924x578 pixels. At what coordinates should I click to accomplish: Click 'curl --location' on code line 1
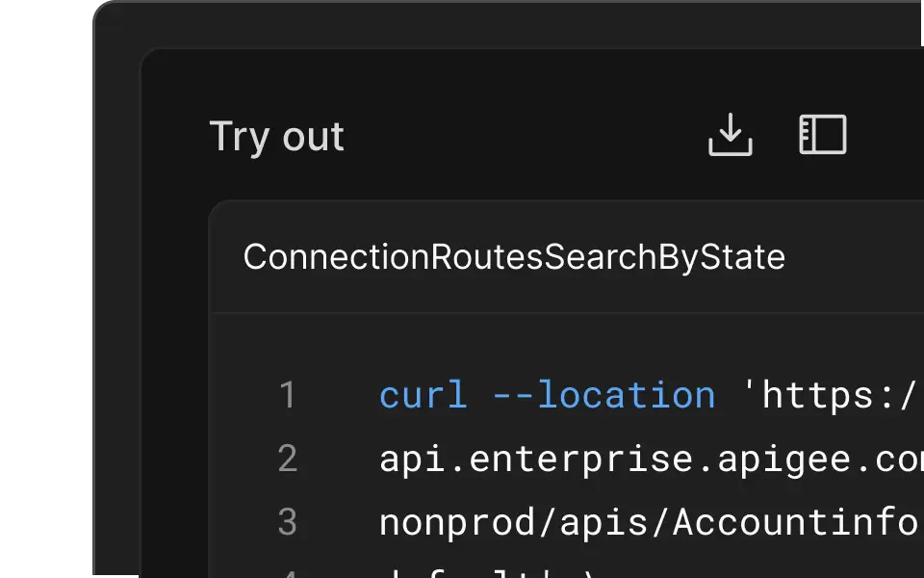548,395
